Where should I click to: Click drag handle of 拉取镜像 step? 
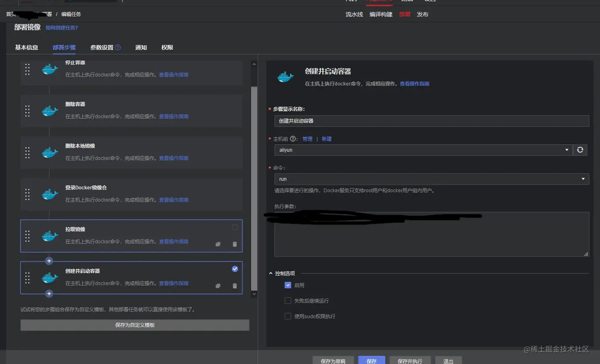click(27, 236)
